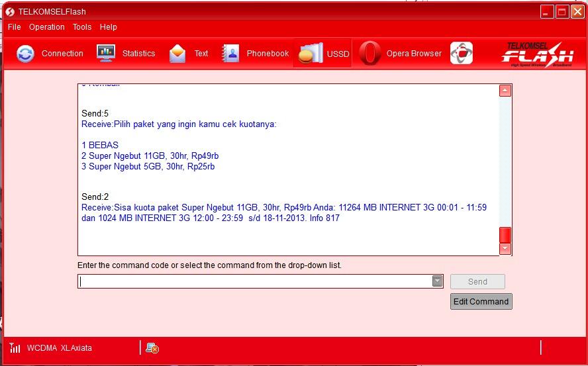The image size is (588, 366).
Task: Click the Connection toolbar label
Action: [x=62, y=53]
